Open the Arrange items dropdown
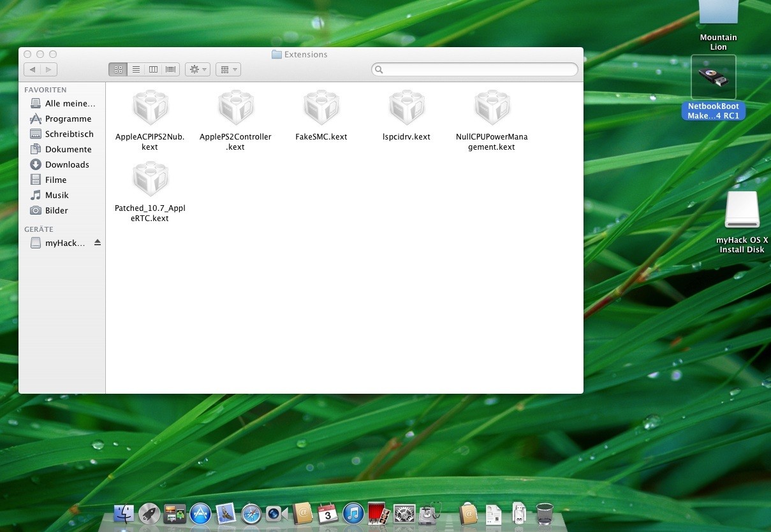This screenshot has height=532, width=771. 228,69
